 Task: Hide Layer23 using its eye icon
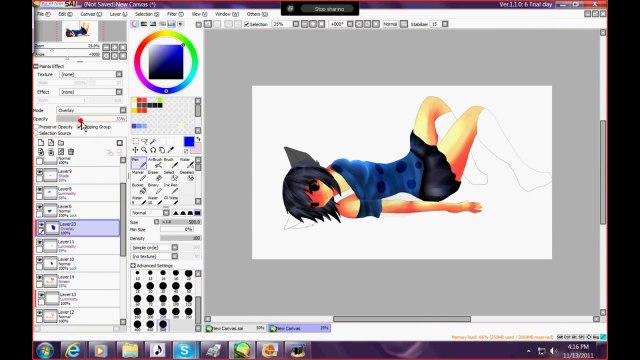click(x=41, y=225)
